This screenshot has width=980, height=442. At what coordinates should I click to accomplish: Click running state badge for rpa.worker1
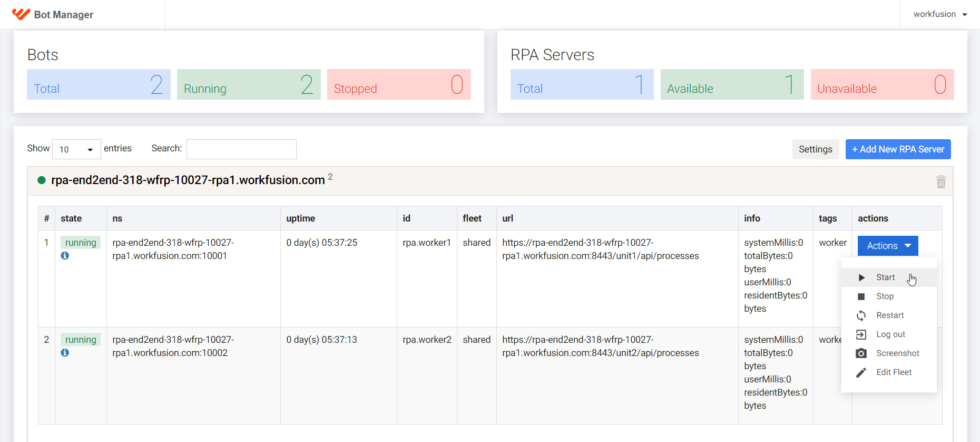point(81,243)
